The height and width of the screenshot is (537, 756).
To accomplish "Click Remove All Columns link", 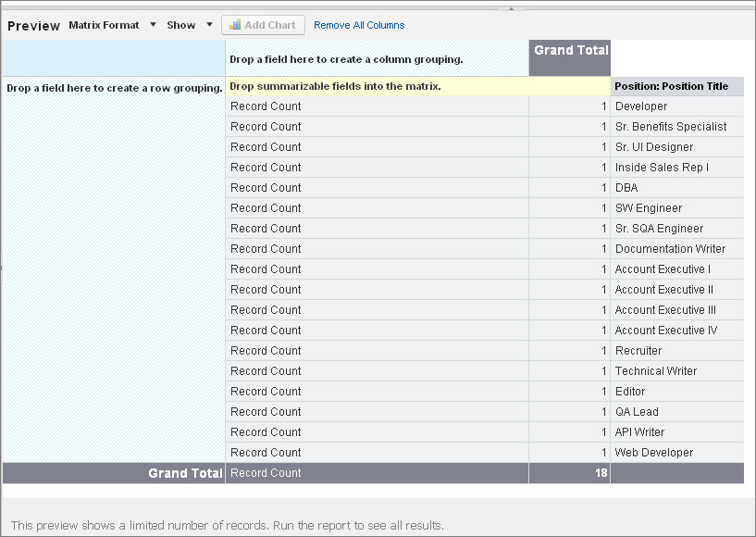I will pyautogui.click(x=359, y=25).
